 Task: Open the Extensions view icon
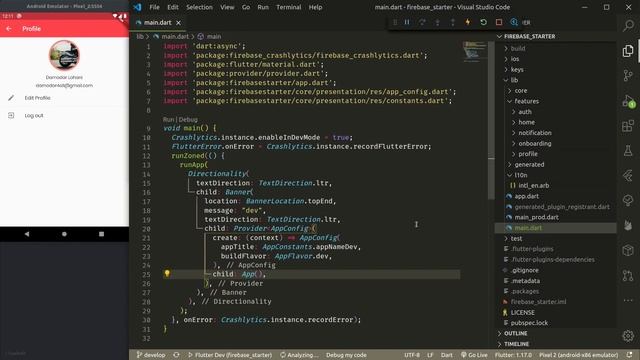(x=628, y=126)
